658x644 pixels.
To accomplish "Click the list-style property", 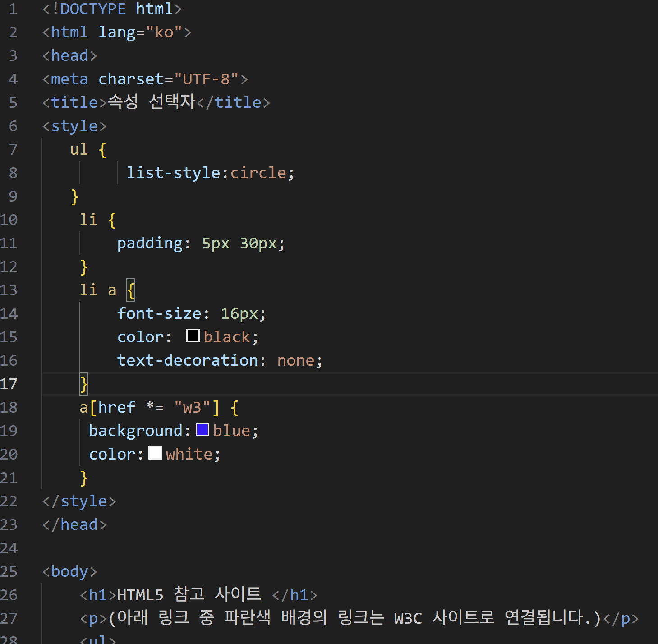I will pos(174,173).
